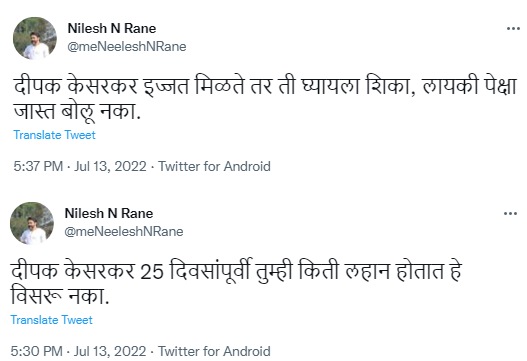Click the 5:30 PM timestamp
This screenshot has width=527, height=361.
tap(36, 351)
